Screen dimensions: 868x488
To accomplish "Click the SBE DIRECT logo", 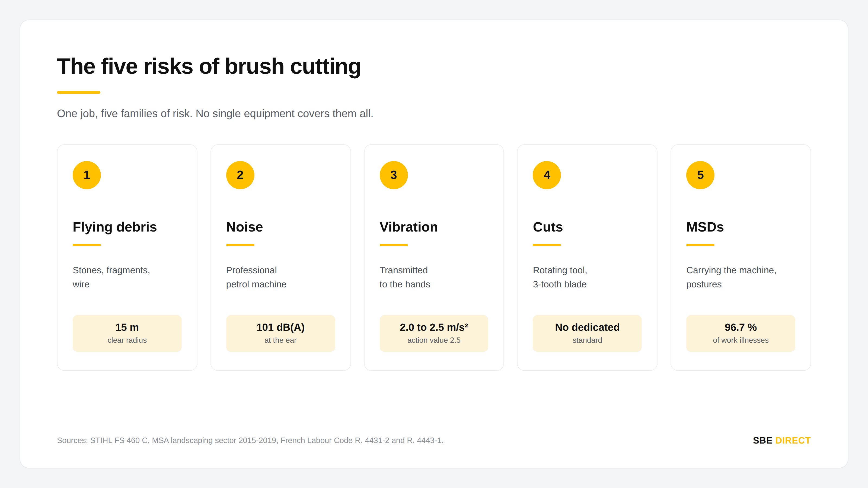I will 781,440.
